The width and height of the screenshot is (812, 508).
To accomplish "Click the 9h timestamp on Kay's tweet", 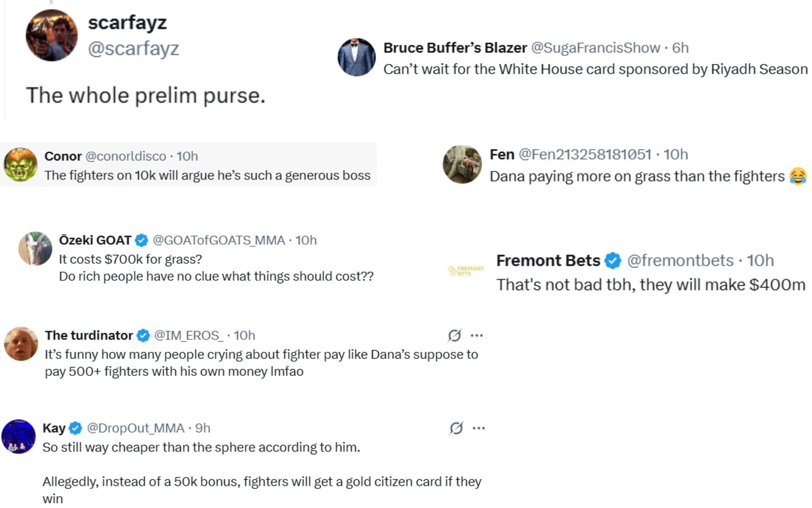I will tap(203, 428).
